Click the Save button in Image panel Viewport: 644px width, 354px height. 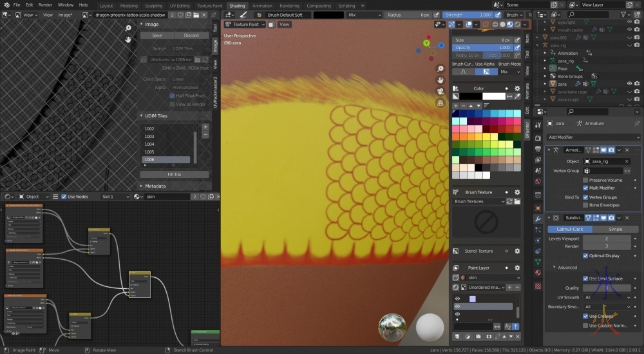click(x=156, y=35)
